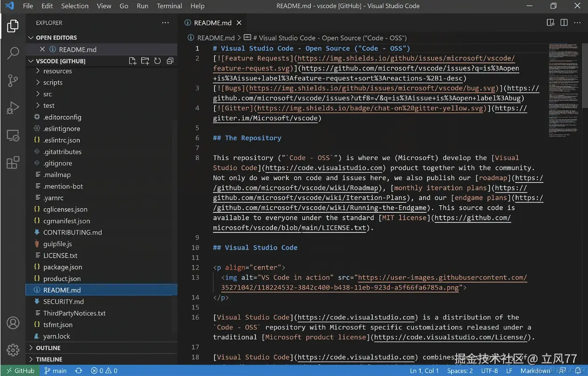Click the VS Code logo in title bar
Image resolution: width=588 pixels, height=376 pixels.
click(x=9, y=6)
